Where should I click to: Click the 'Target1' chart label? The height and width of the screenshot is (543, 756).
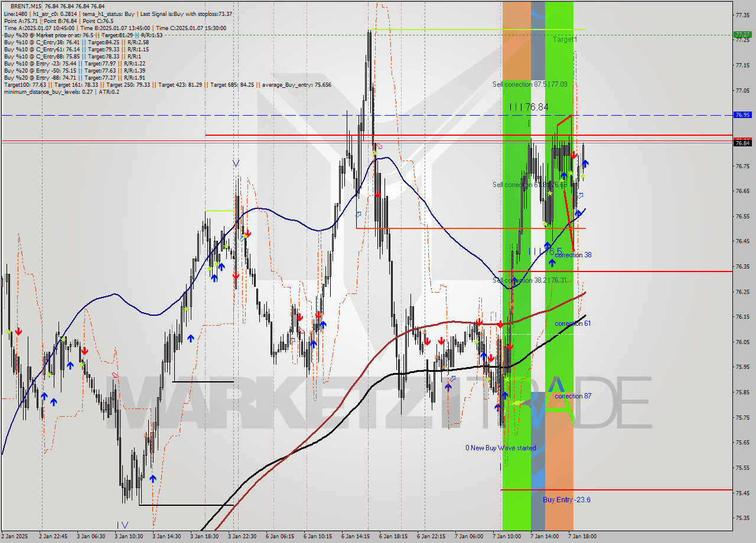(565, 39)
